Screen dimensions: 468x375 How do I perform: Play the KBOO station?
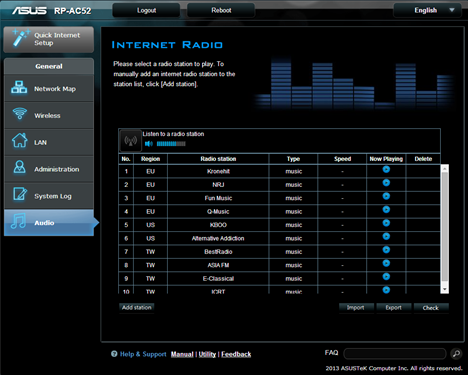[x=386, y=223]
